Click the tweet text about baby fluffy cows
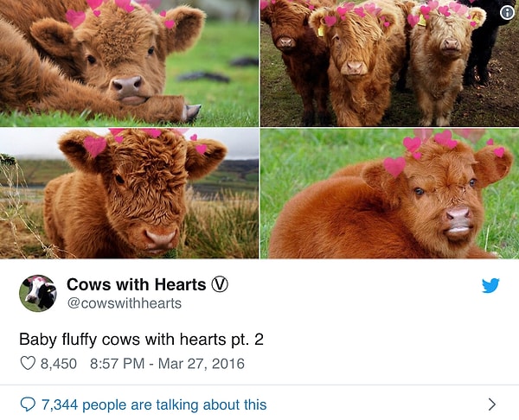The image size is (519, 420). (141, 340)
